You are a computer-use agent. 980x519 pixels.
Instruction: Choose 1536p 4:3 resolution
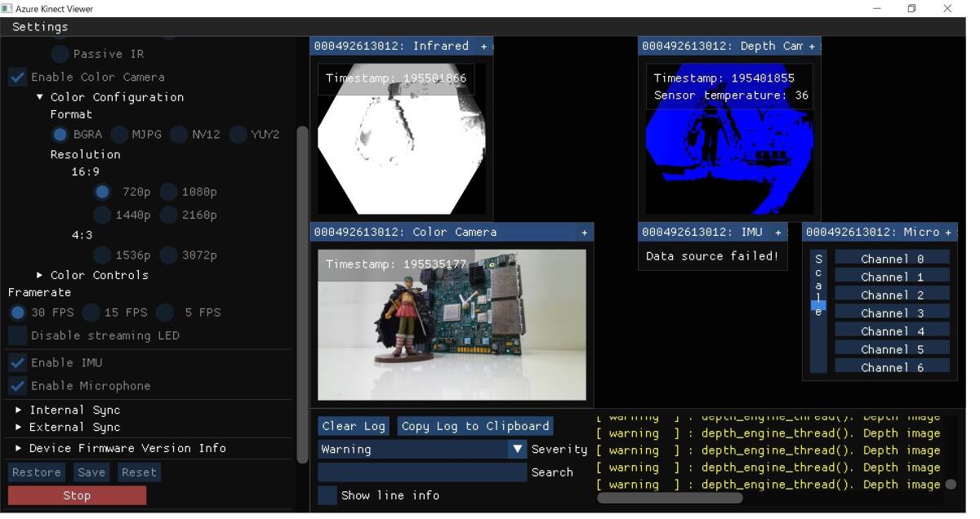[x=102, y=255]
